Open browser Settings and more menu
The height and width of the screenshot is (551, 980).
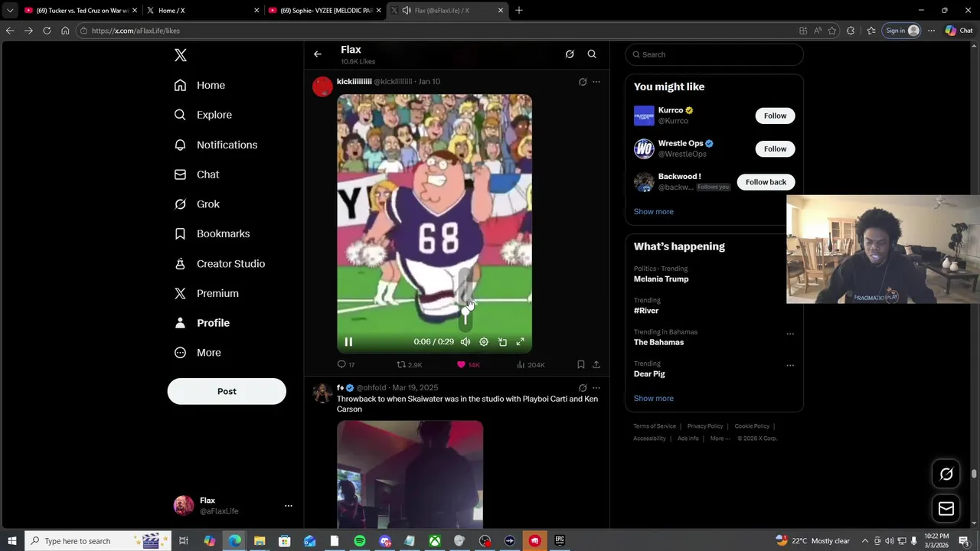[x=931, y=31]
